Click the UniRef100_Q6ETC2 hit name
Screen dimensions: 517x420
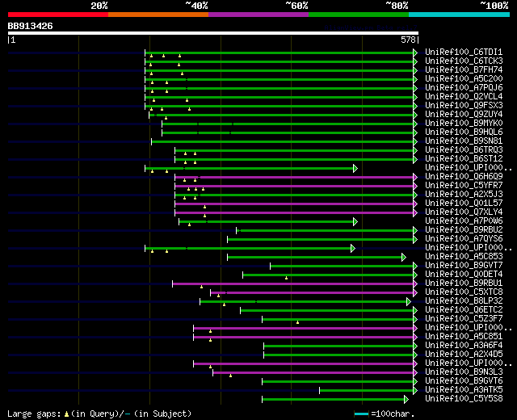click(x=464, y=310)
